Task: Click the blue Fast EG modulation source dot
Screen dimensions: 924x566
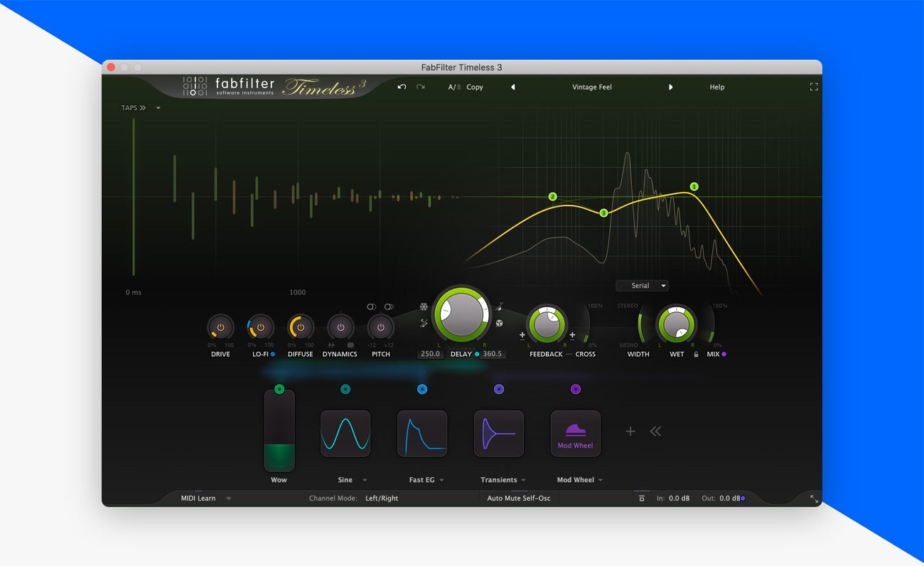Action: [422, 389]
